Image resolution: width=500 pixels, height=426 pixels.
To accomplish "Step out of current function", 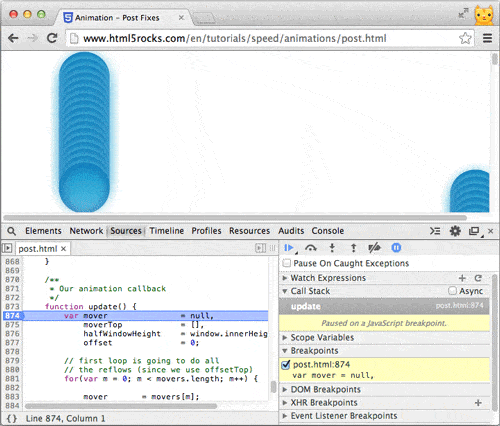I will (353, 248).
